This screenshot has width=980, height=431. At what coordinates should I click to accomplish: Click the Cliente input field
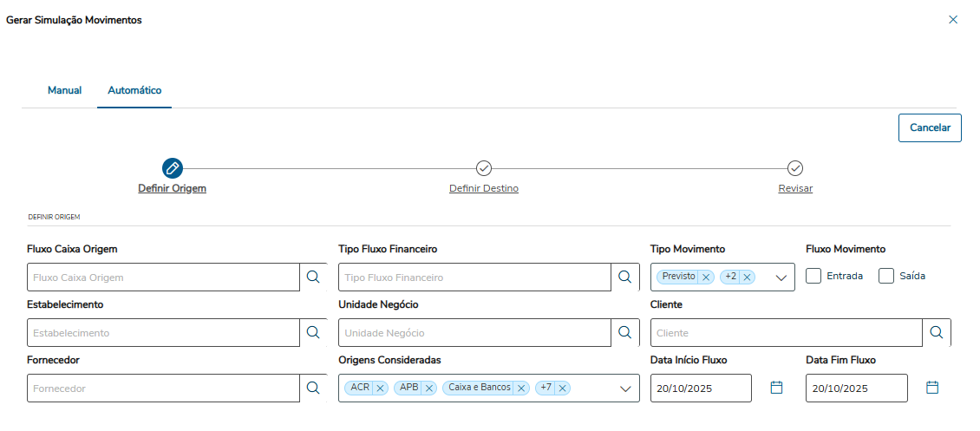point(786,333)
